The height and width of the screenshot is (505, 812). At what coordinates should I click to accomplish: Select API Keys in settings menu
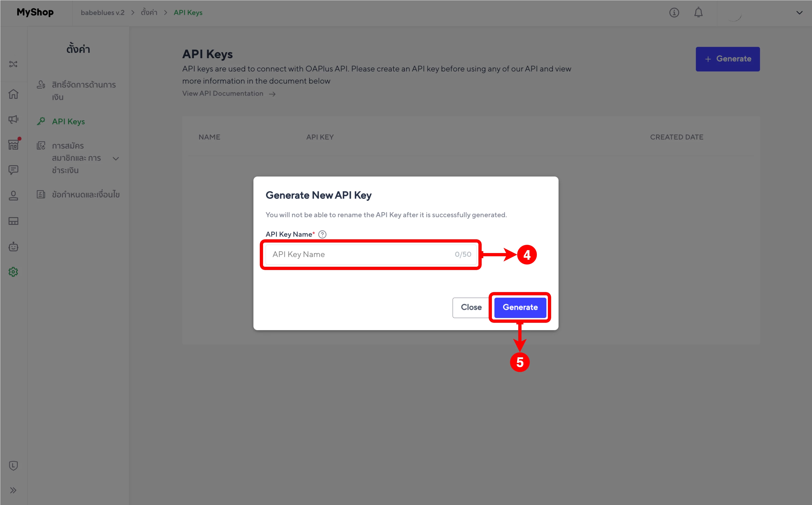tap(68, 122)
